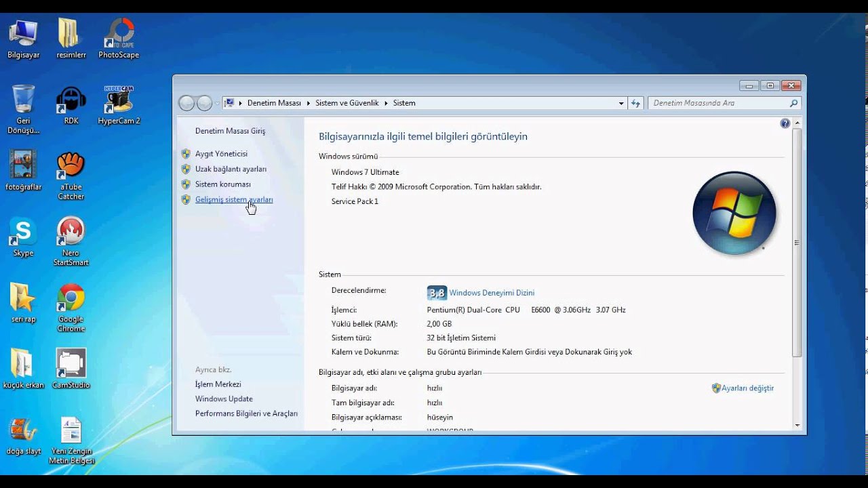Expand the arrow after Sistem ve Güvenlik breadcrumb

click(386, 103)
